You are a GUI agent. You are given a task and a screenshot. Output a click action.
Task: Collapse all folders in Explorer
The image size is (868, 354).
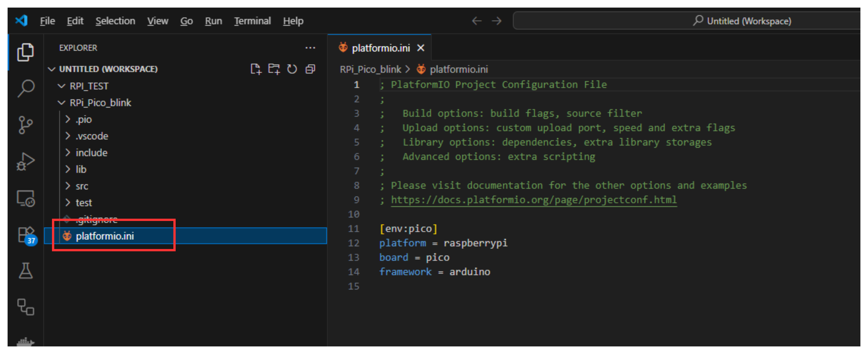coord(310,69)
